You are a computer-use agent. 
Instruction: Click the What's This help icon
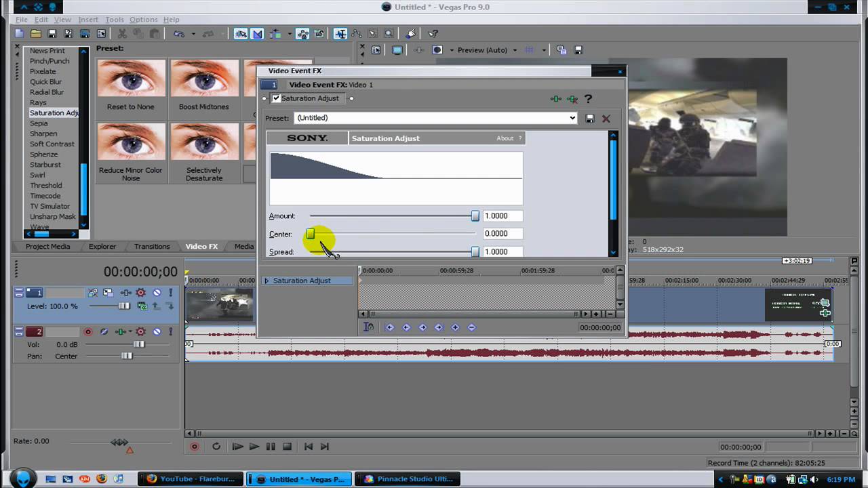(433, 33)
